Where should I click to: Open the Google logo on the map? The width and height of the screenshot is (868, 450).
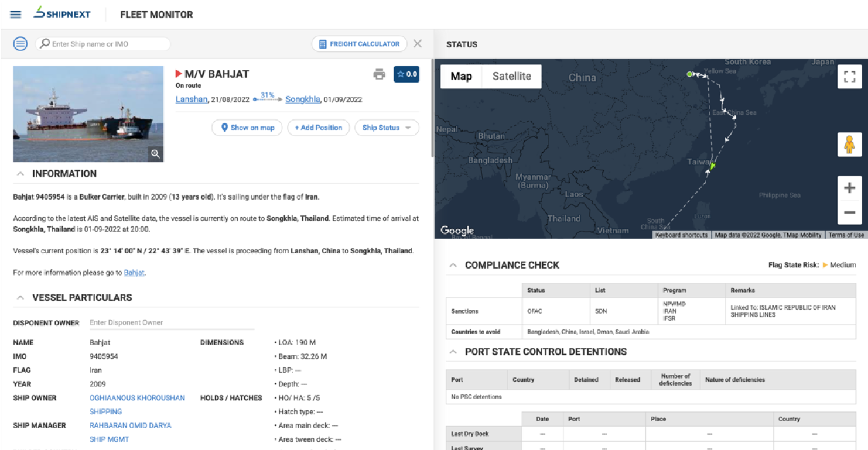pyautogui.click(x=457, y=231)
